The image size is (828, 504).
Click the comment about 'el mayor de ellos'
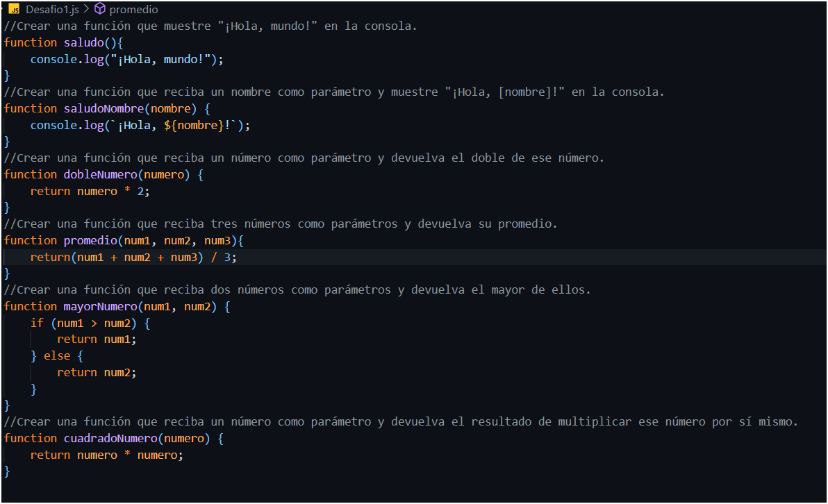[x=297, y=289]
